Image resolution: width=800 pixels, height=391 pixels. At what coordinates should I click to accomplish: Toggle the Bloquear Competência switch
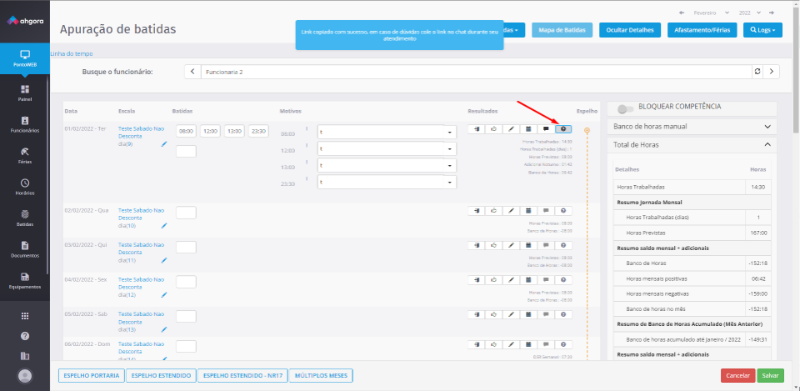[x=626, y=109]
